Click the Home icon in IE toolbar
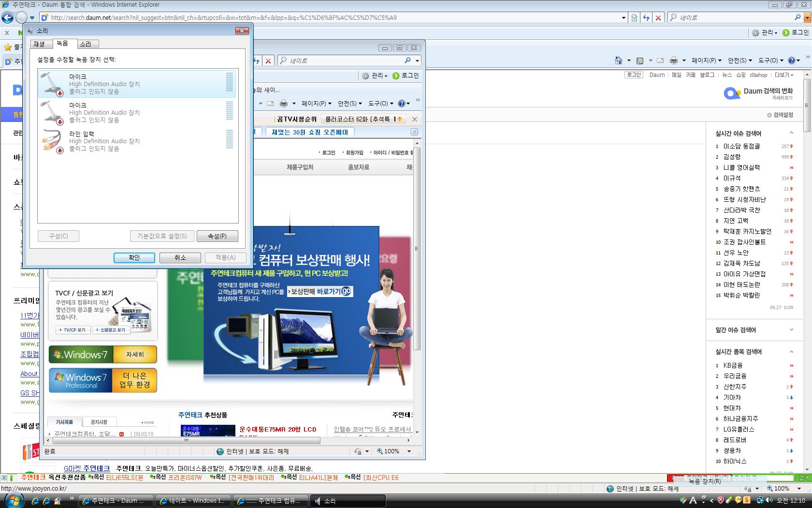This screenshot has height=508, width=812. coord(618,60)
